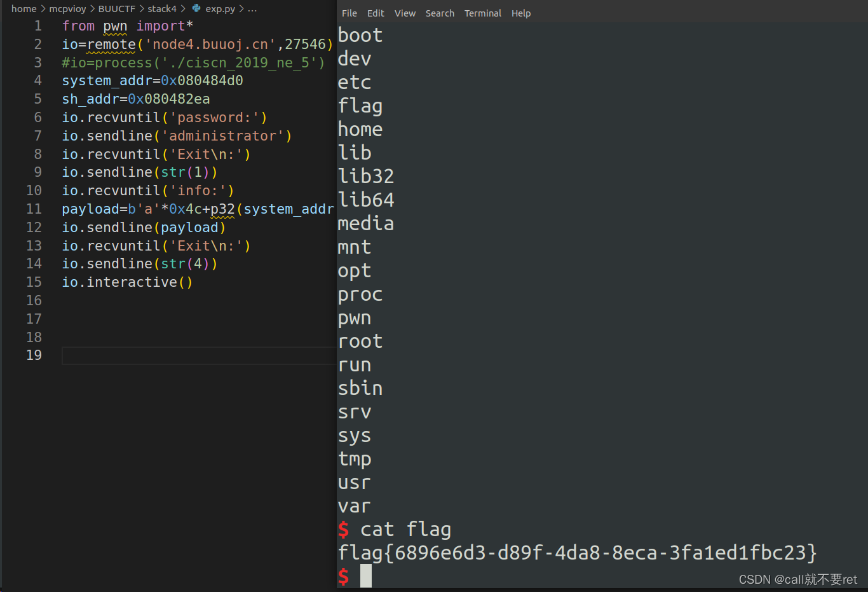Click 'sys' in terminal output
This screenshot has width=868, height=592.
pyautogui.click(x=355, y=436)
